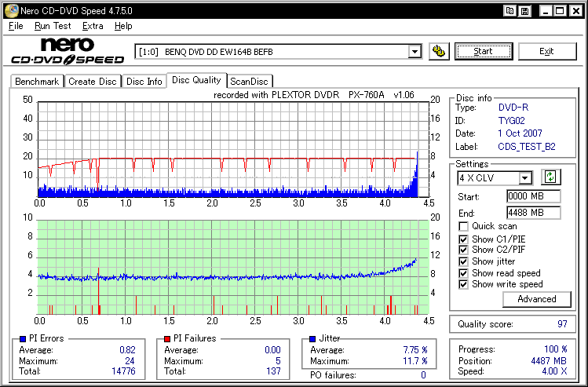Switch to the Benchmark tab

37,82
